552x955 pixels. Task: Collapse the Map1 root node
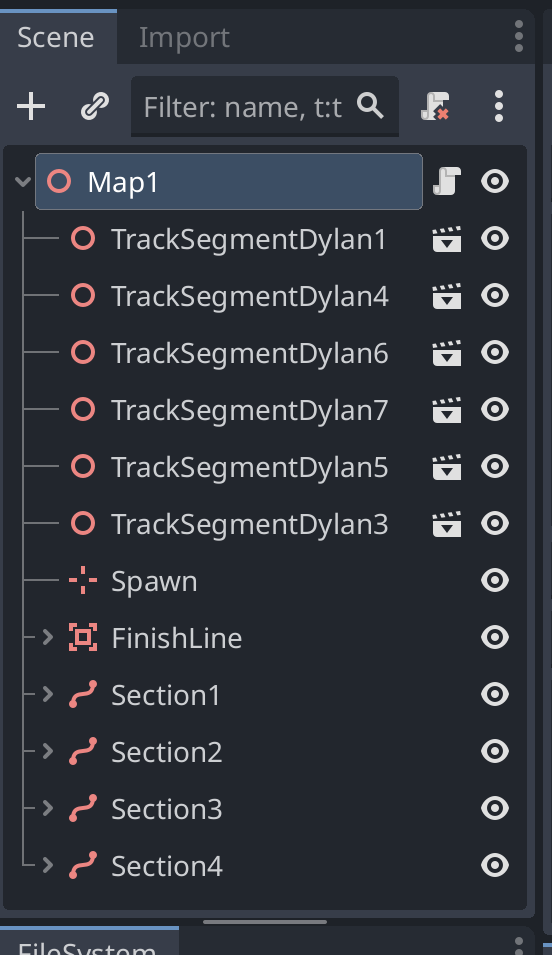(x=23, y=181)
